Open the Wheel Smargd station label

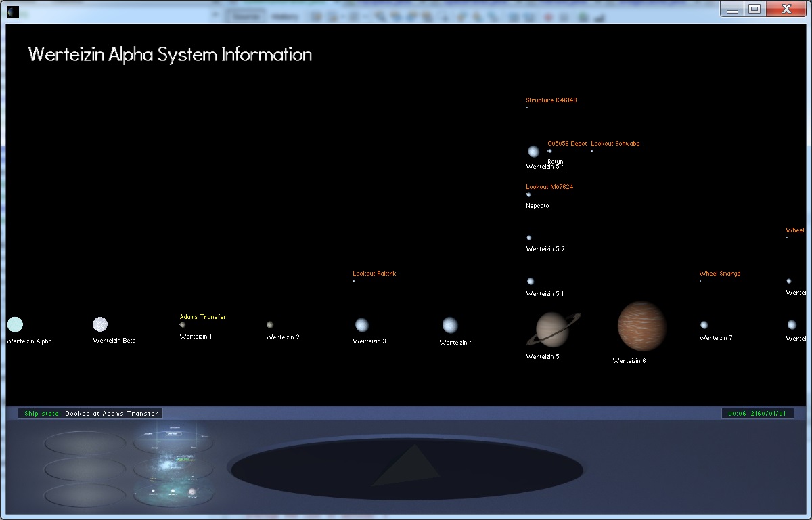point(719,274)
